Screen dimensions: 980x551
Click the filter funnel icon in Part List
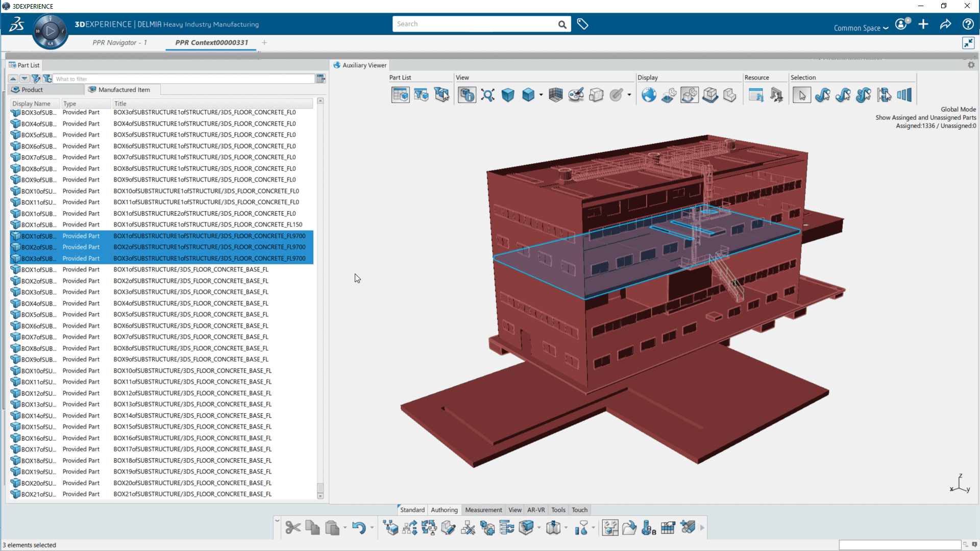(x=36, y=79)
